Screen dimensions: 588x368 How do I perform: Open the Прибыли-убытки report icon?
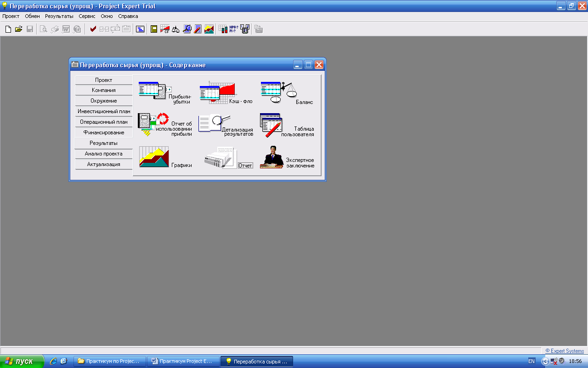[165, 93]
